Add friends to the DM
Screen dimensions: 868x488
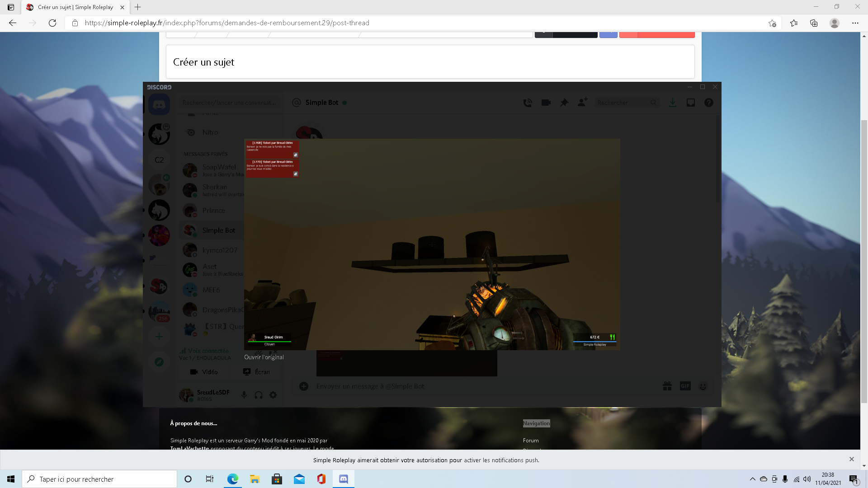coord(582,103)
